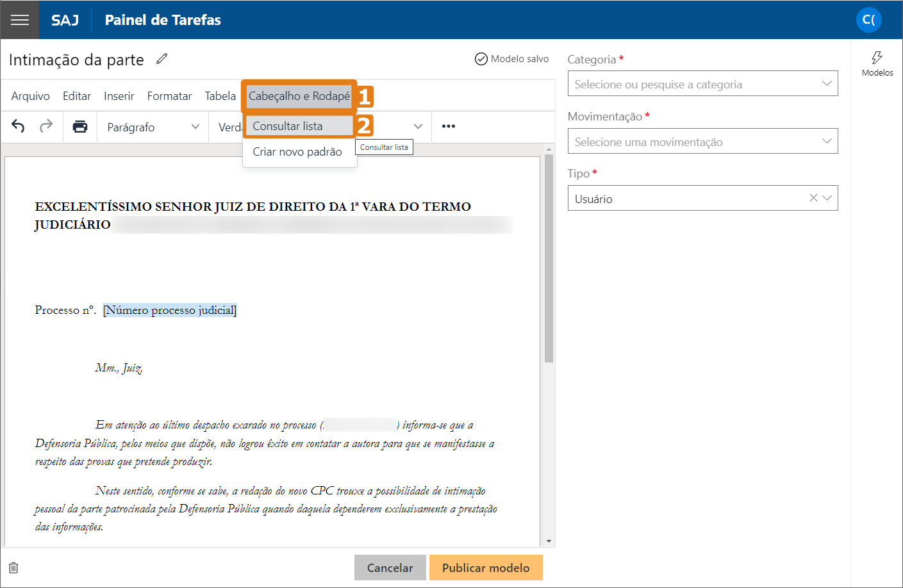This screenshot has height=588, width=903.
Task: Choose Consultar lista from the dropdown
Action: click(x=299, y=126)
